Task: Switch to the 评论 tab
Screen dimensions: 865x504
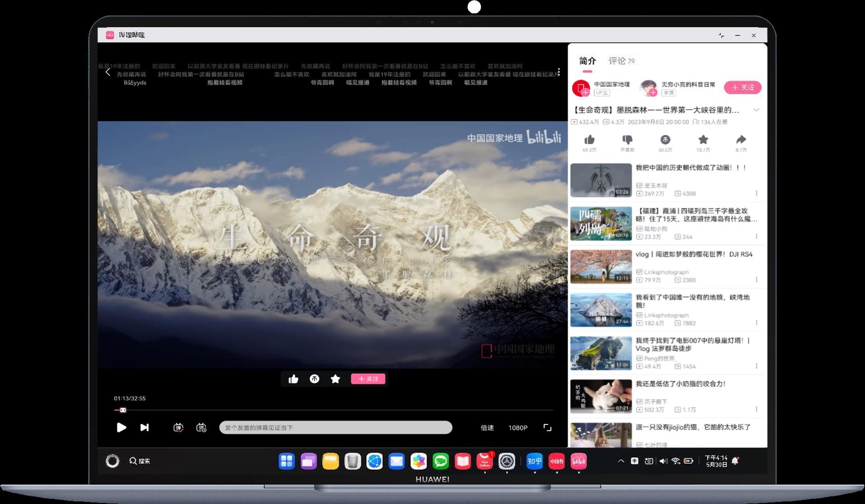Action: point(621,61)
